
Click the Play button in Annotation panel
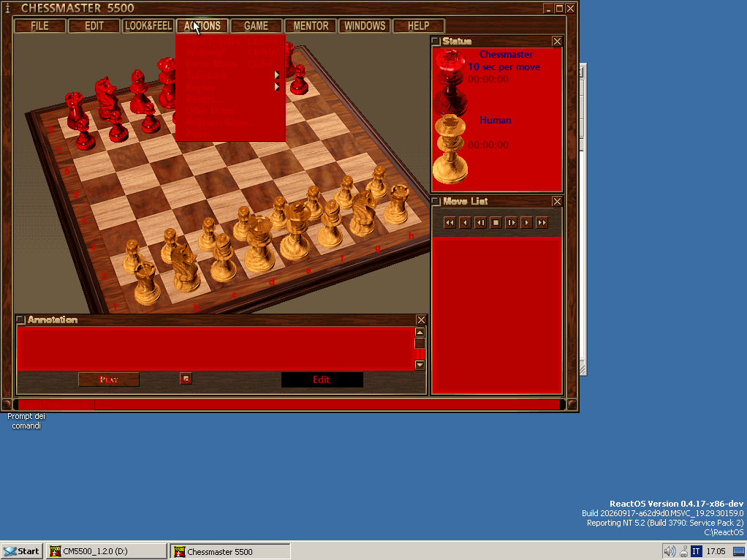(109, 379)
